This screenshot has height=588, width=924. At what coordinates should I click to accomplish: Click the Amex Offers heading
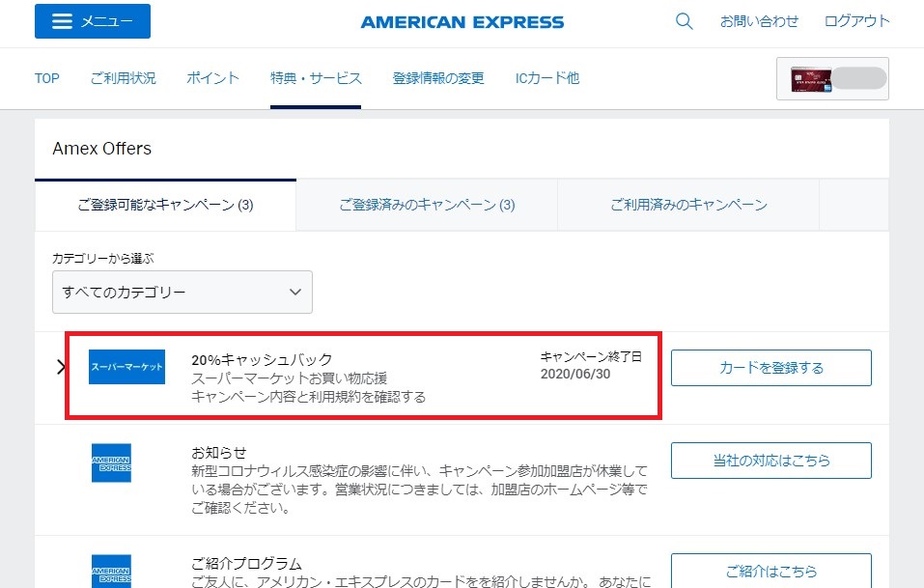pos(102,149)
